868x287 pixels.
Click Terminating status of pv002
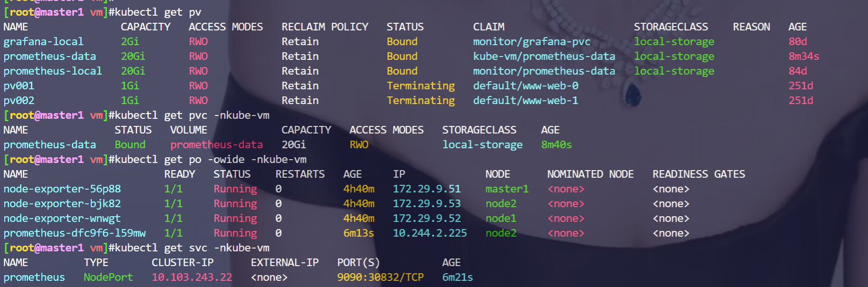pyautogui.click(x=421, y=101)
